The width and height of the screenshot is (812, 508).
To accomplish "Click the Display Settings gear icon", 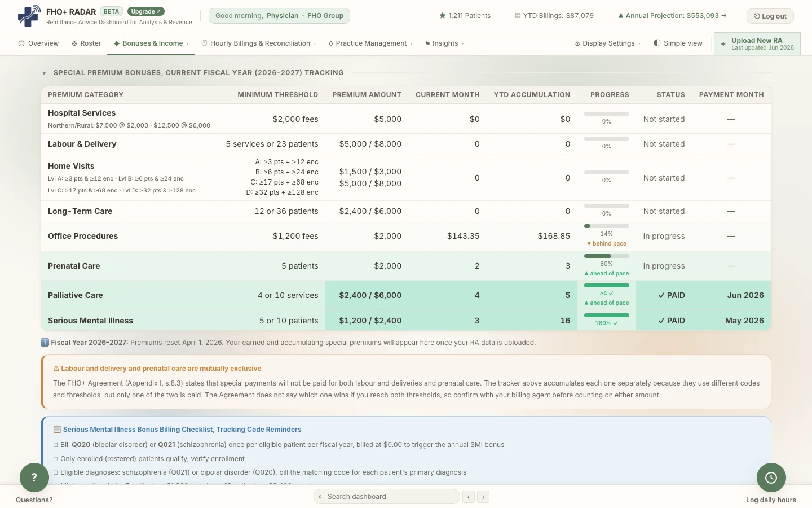I will 577,43.
